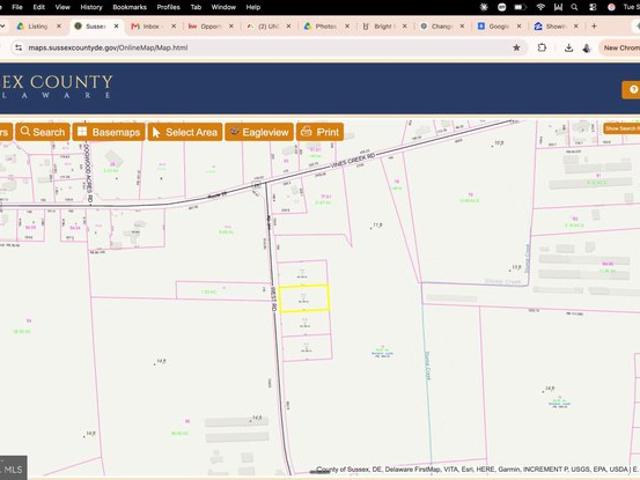The width and height of the screenshot is (640, 480).
Task: Open the Profiles menu
Action: [168, 7]
